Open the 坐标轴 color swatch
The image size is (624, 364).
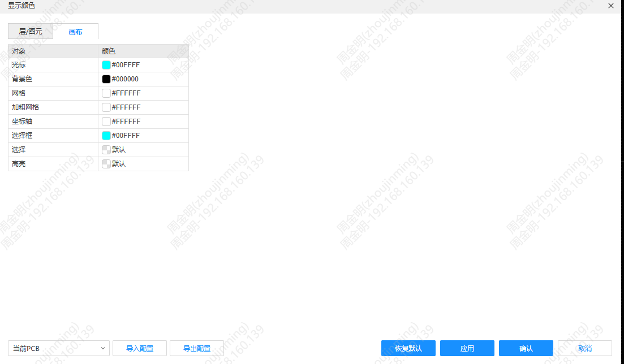point(106,122)
